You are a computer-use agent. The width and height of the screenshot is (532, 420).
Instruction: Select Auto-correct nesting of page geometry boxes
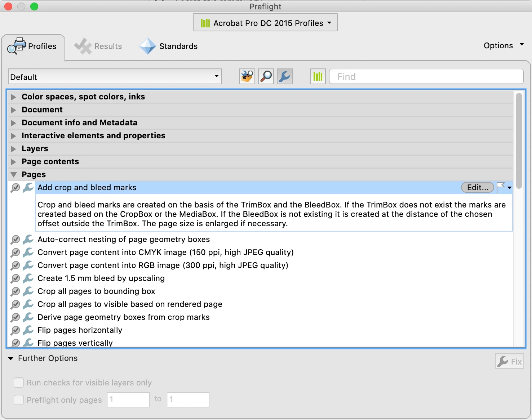pyautogui.click(x=124, y=239)
